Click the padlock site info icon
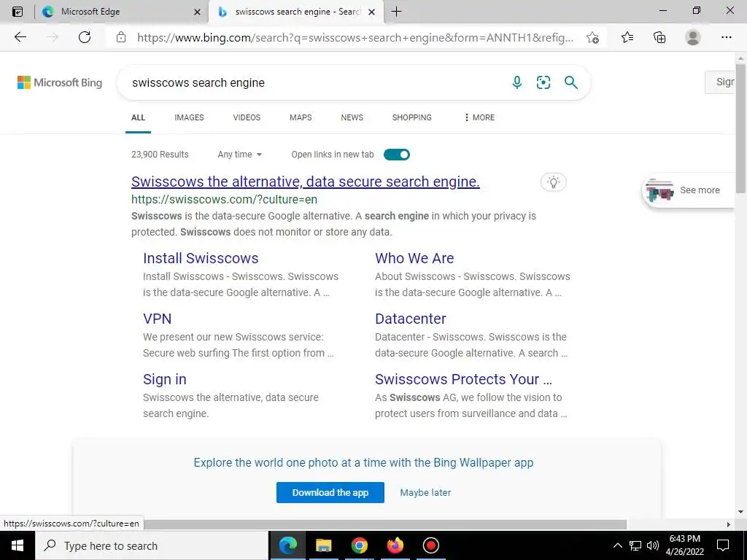 click(x=121, y=37)
